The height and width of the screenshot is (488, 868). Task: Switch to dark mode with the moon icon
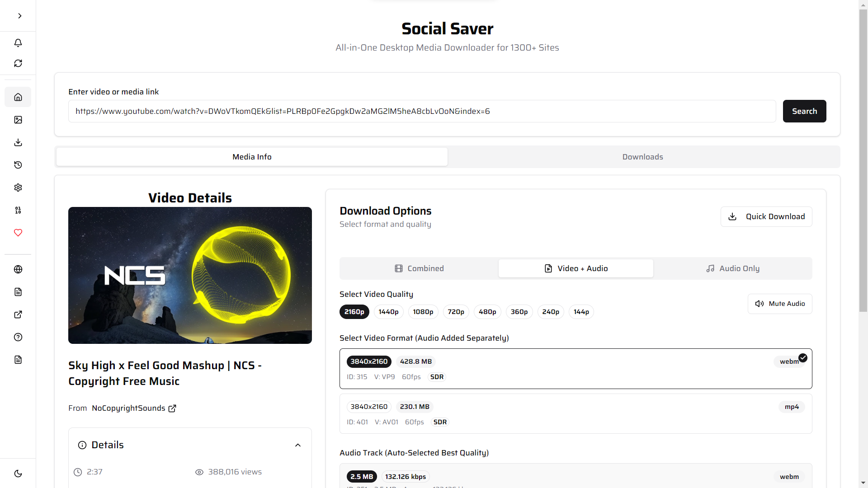pyautogui.click(x=18, y=473)
